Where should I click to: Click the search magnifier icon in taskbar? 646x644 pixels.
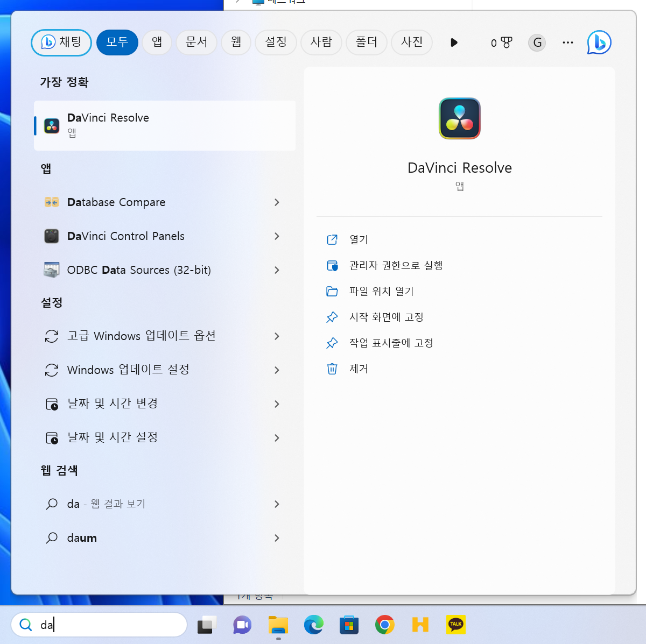[26, 625]
